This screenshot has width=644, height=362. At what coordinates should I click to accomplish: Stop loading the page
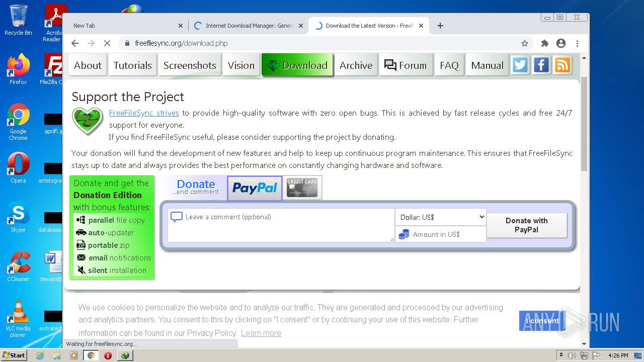(x=107, y=43)
